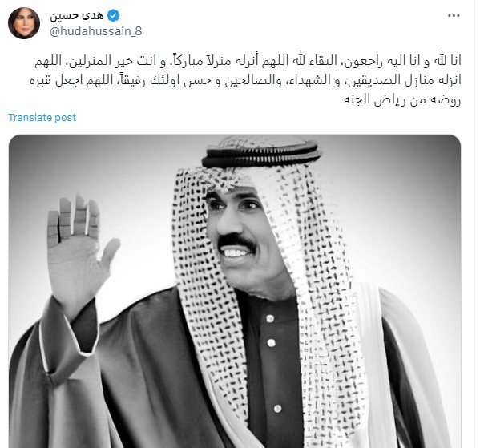Click the Translate post link
The image size is (480, 448).
pos(42,118)
